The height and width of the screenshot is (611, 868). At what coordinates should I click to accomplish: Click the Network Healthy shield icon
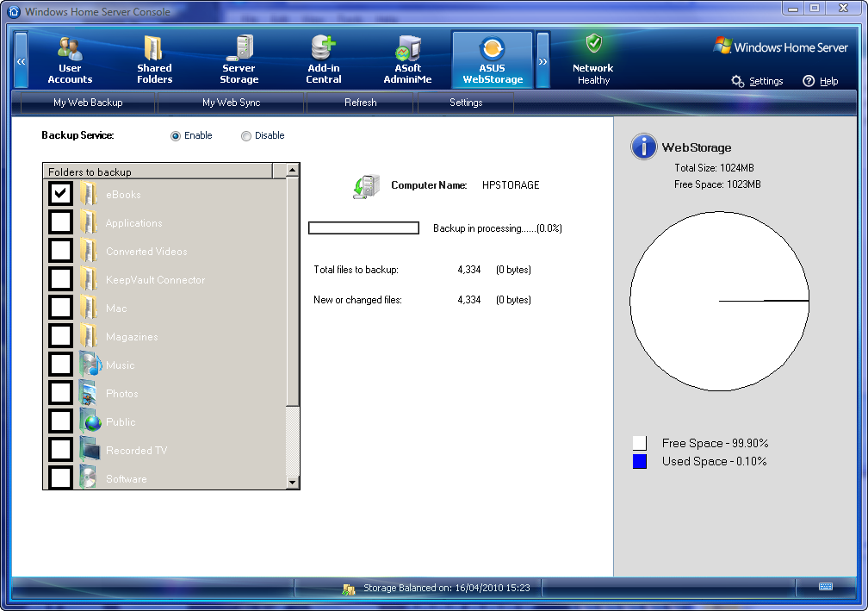click(593, 44)
